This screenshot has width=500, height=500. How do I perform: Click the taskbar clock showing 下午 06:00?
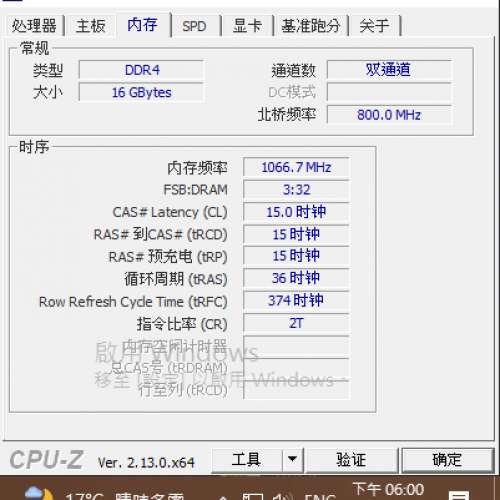(388, 489)
